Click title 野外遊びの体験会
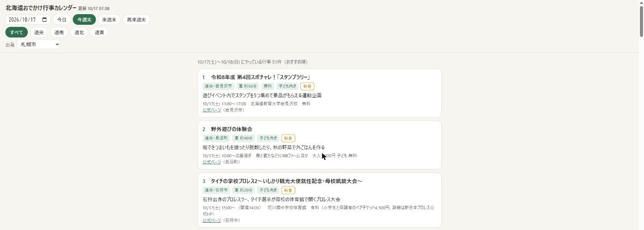Image resolution: width=644 pixels, height=230 pixels. coord(231,129)
